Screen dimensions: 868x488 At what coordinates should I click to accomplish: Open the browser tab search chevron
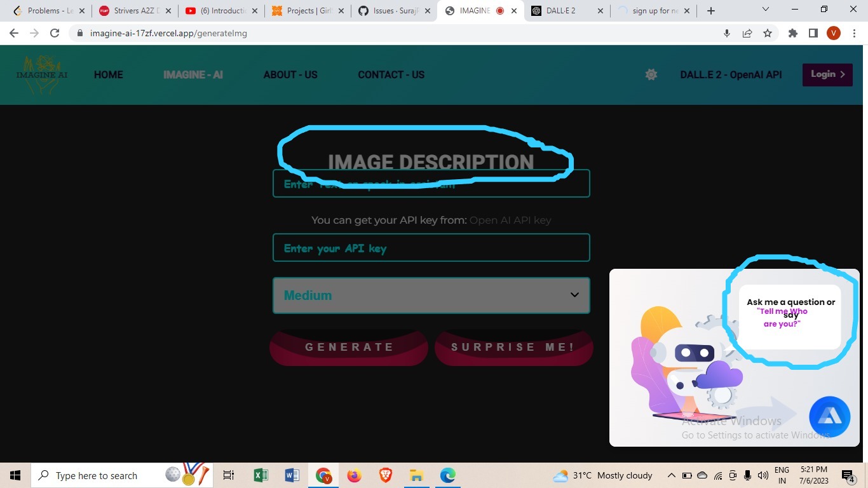pos(765,10)
